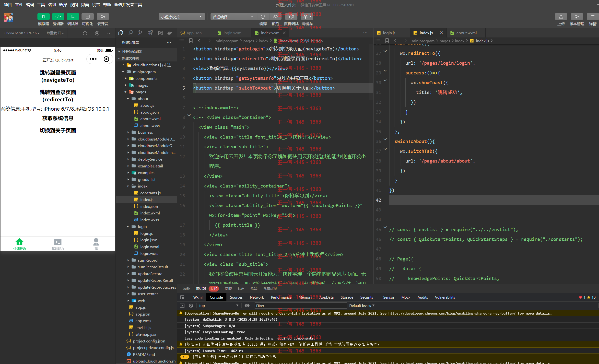The image size is (599, 364).
Task: Collapse the miniprogram folder
Action: [123, 72]
